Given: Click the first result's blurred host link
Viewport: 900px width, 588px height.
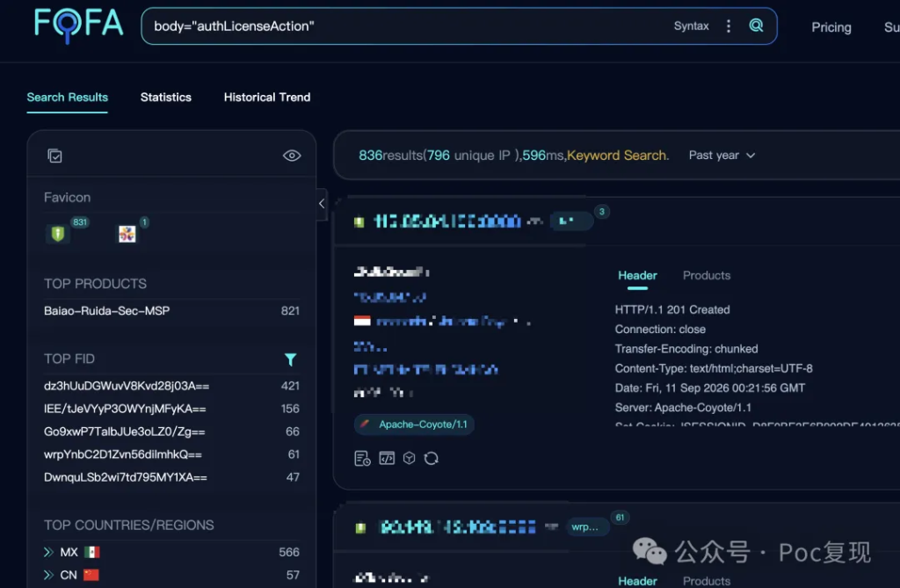Looking at the screenshot, I should click(x=447, y=221).
